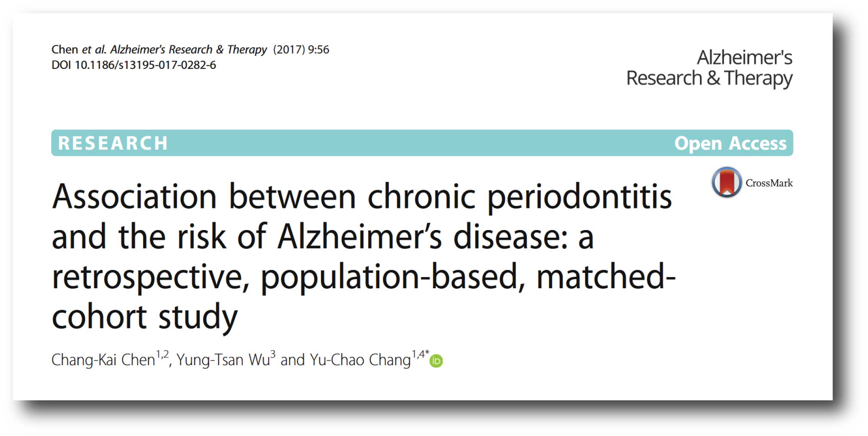Click the article title starting with "Association between"

point(363,256)
